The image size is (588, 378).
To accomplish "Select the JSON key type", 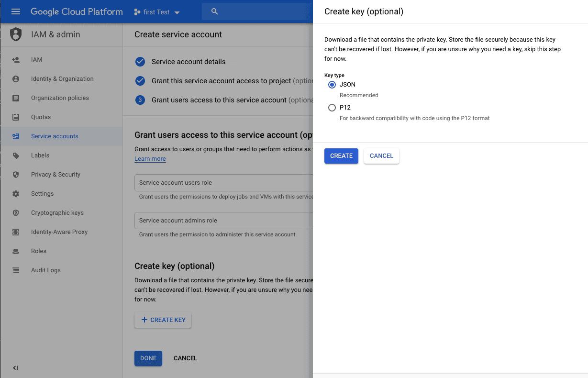I will coord(332,85).
